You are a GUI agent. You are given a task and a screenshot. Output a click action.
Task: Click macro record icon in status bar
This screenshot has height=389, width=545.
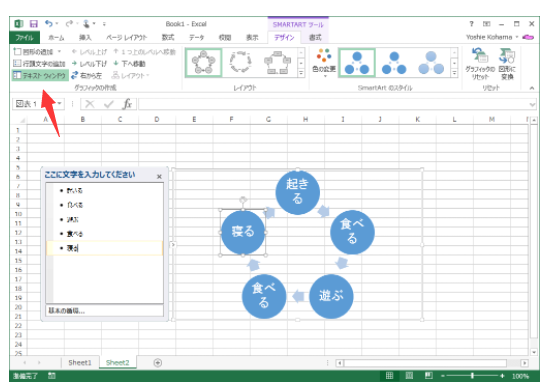[x=52, y=375]
